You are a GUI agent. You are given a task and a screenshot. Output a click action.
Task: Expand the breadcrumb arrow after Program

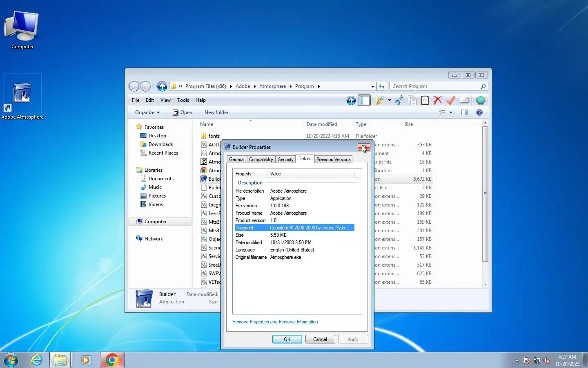[x=318, y=86]
